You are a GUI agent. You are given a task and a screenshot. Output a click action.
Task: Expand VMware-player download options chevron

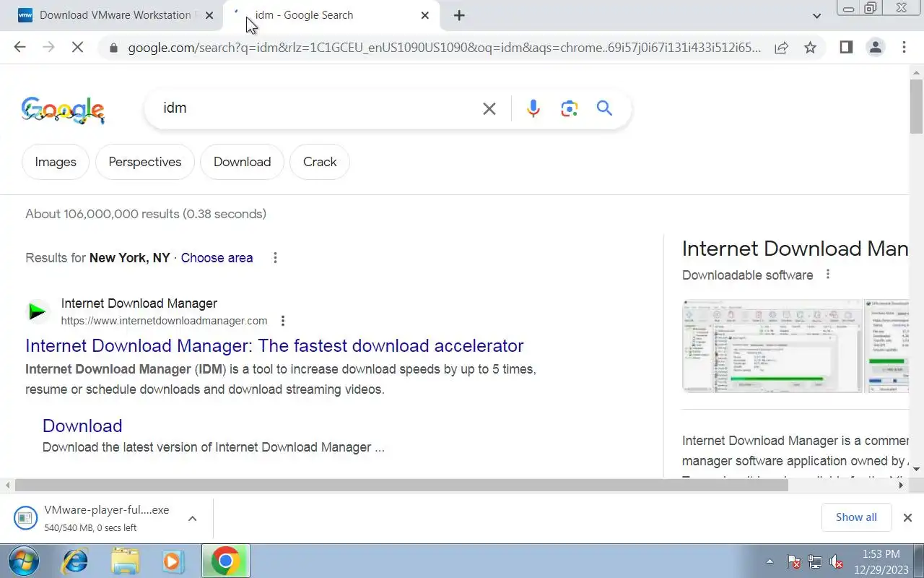tap(192, 518)
